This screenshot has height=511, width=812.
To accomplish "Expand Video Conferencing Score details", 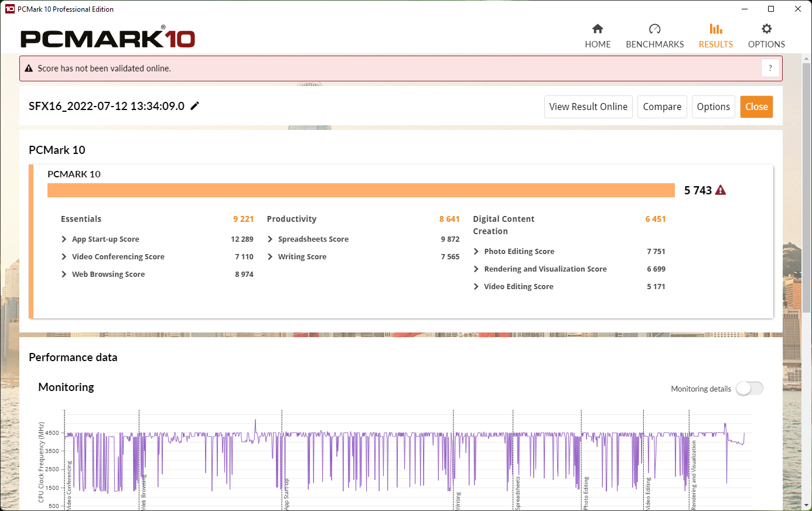I will (x=64, y=257).
